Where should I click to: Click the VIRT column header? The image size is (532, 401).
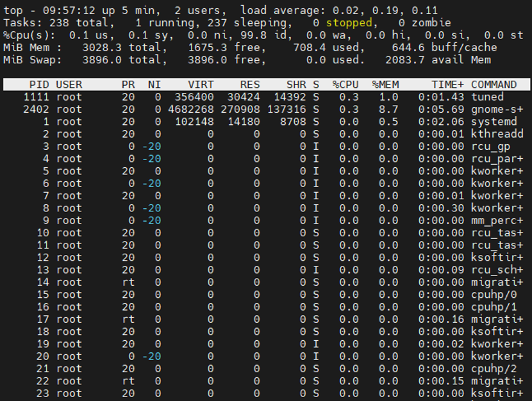pyautogui.click(x=201, y=85)
